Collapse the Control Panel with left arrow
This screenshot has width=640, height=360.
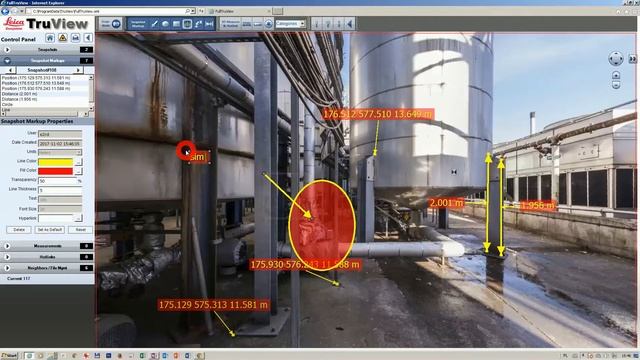tap(88, 38)
